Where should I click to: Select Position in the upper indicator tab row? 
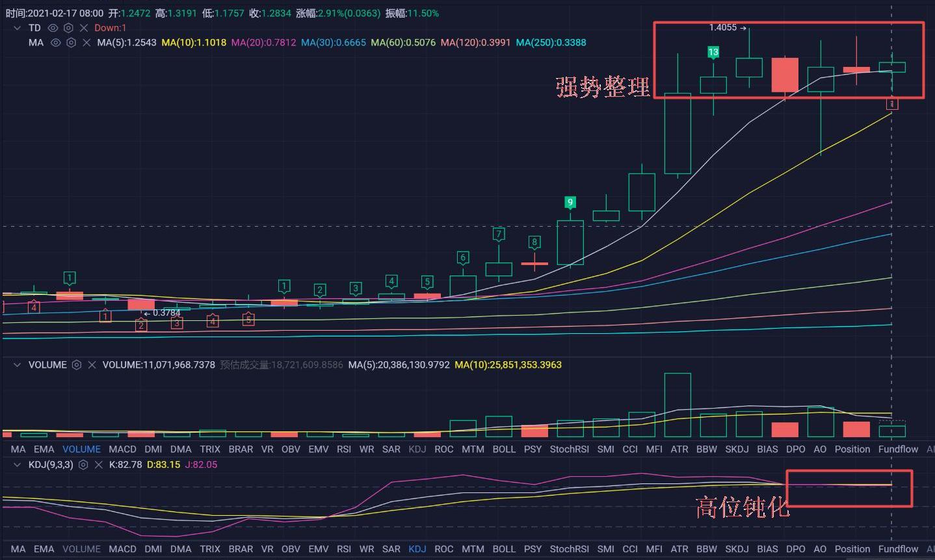[x=852, y=449]
